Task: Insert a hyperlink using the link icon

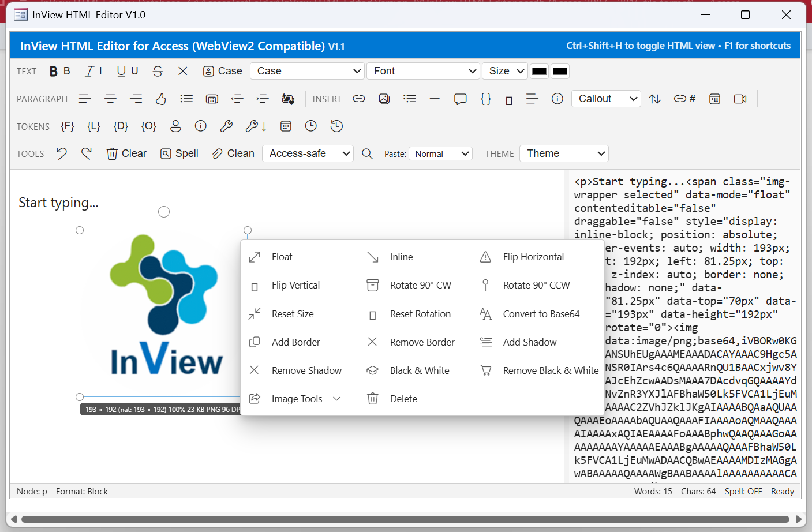Action: coord(359,99)
